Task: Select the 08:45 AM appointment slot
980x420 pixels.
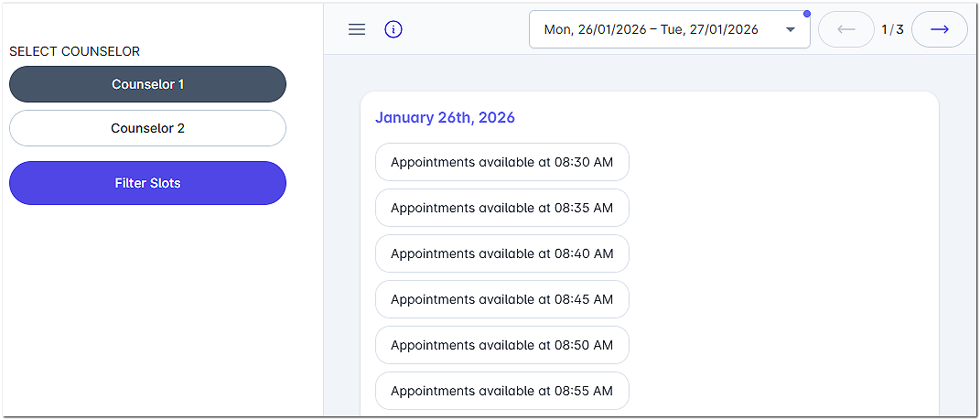Action: (x=501, y=299)
